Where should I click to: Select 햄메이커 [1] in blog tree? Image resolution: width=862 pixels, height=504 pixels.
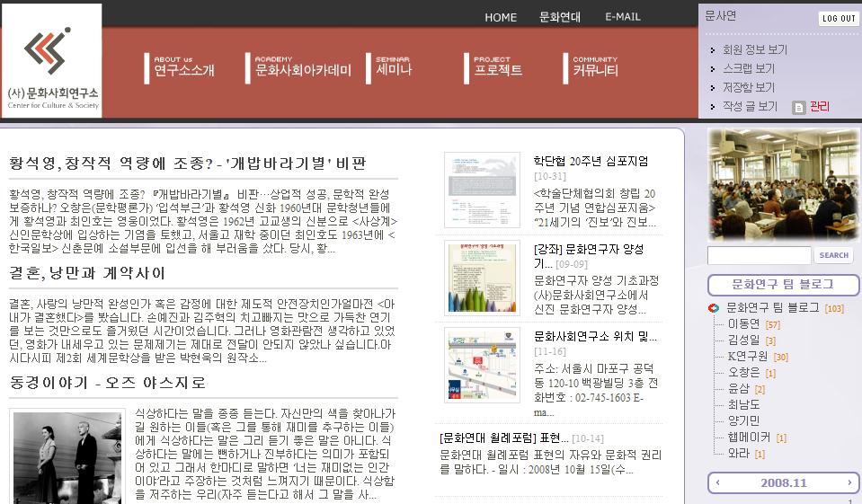click(x=757, y=438)
